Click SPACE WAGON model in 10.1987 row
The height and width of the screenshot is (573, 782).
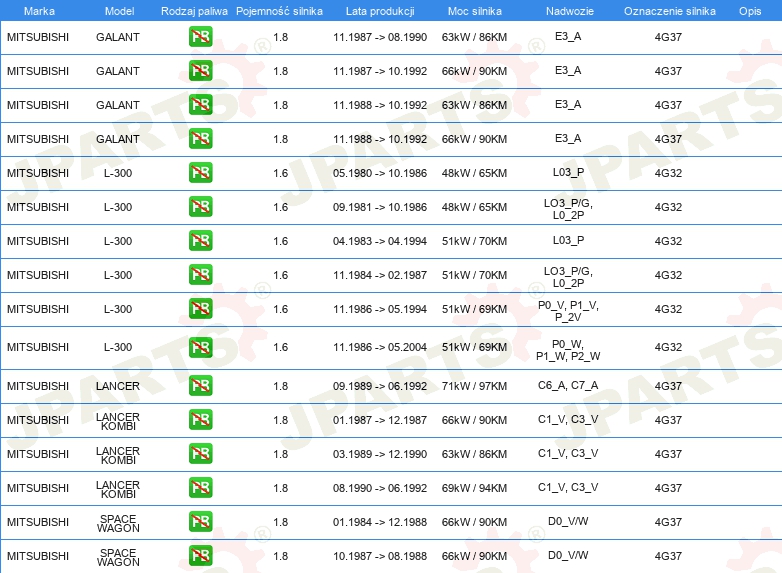click(118, 558)
